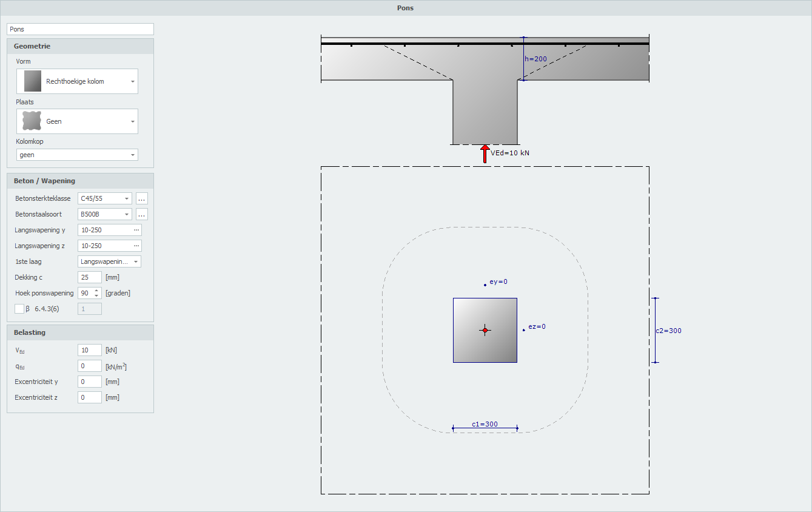Viewport: 812px width, 512px height.
Task: Click the Geometrie section header
Action: point(80,46)
